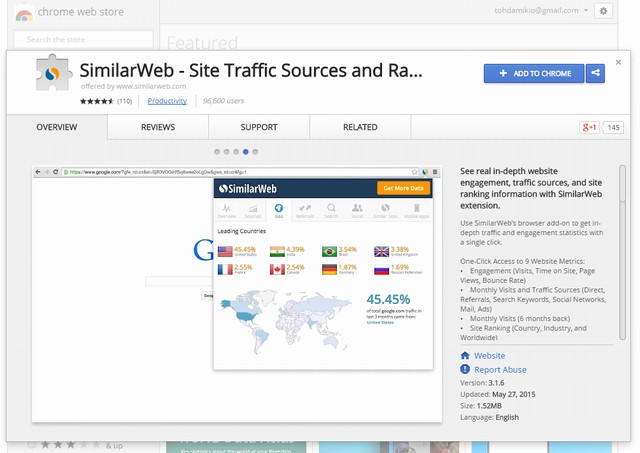Click the 145 count beside +1

click(x=613, y=127)
